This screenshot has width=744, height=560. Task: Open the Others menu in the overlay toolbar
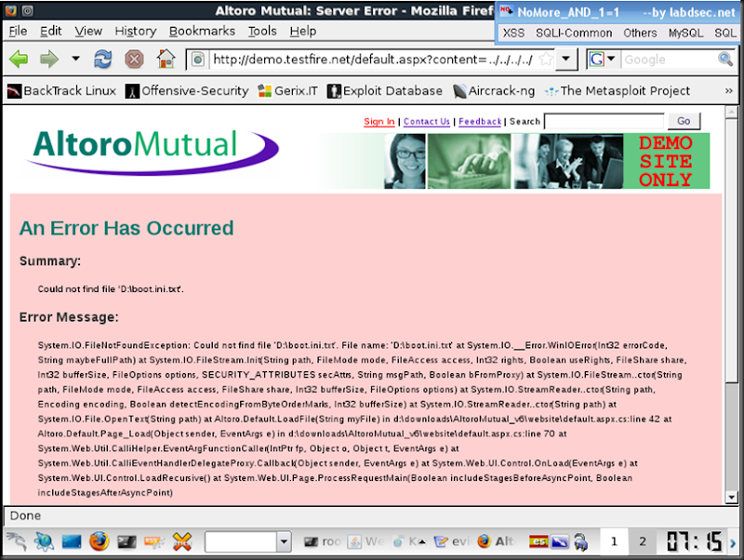click(x=640, y=33)
